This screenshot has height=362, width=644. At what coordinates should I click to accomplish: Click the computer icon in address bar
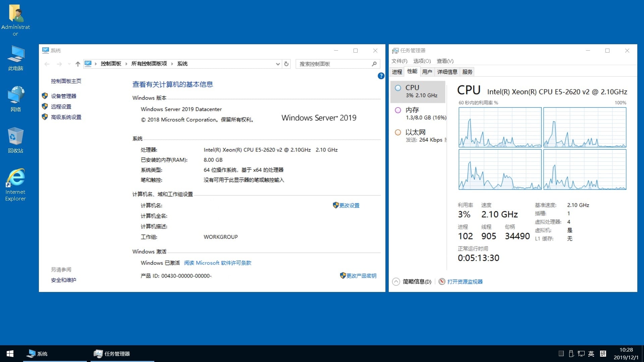click(88, 63)
